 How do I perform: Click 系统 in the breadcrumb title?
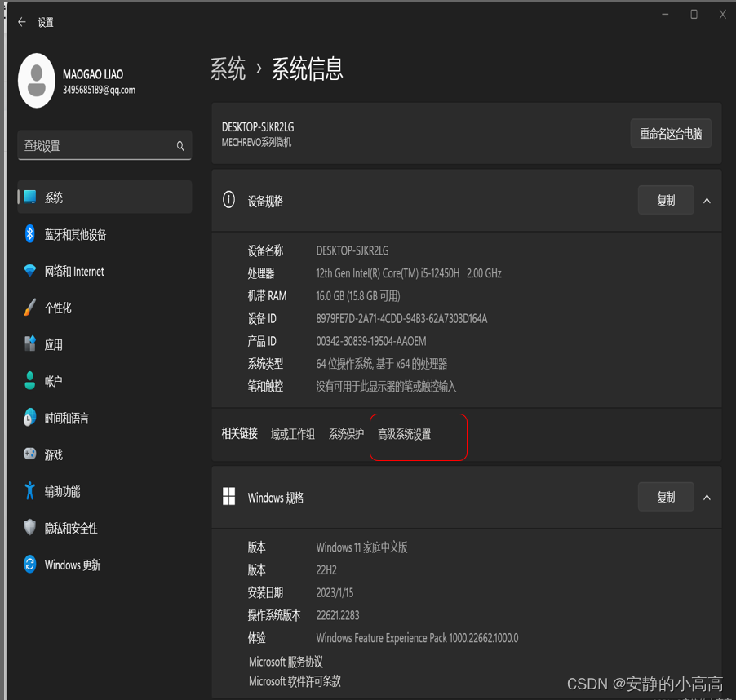(x=228, y=69)
